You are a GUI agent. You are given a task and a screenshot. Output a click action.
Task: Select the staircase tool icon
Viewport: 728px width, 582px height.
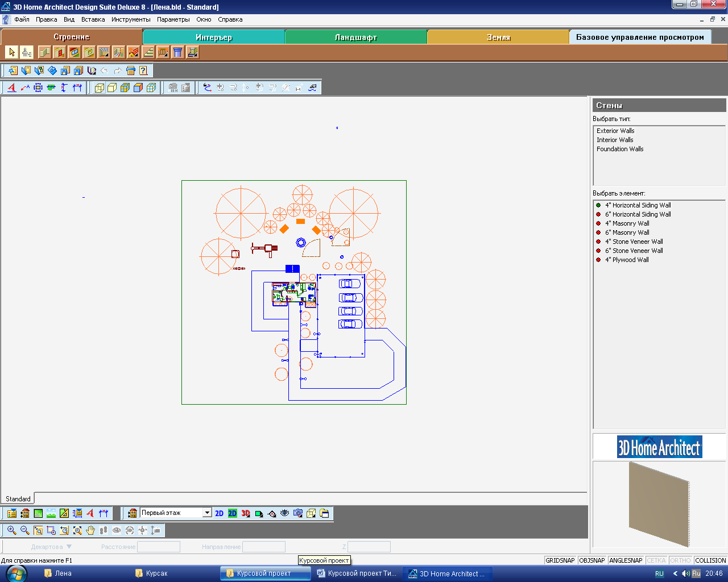pyautogui.click(x=148, y=53)
